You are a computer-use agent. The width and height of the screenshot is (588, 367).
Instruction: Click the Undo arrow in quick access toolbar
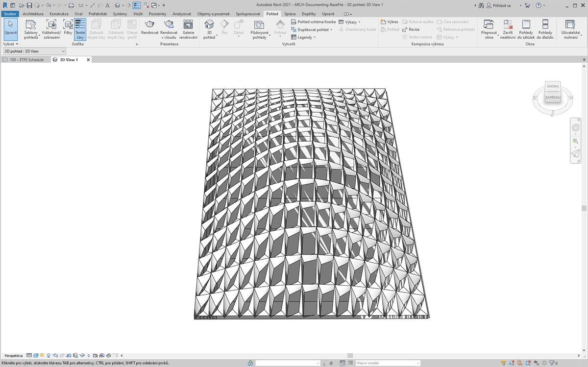(x=48, y=5)
